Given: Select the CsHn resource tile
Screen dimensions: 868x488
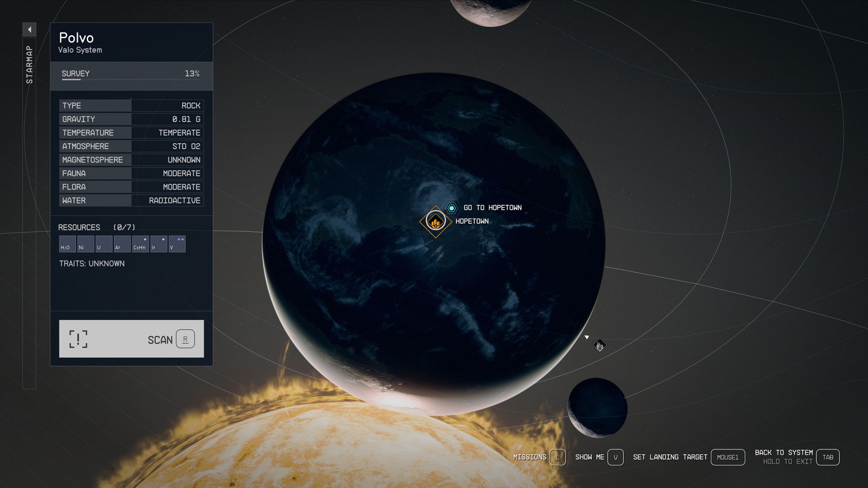Looking at the screenshot, I should pos(140,244).
